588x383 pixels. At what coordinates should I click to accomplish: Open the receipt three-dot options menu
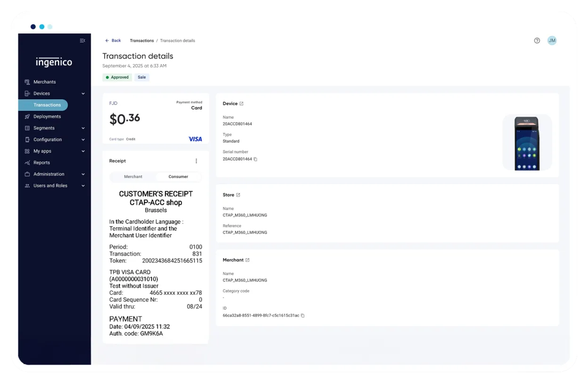click(196, 161)
